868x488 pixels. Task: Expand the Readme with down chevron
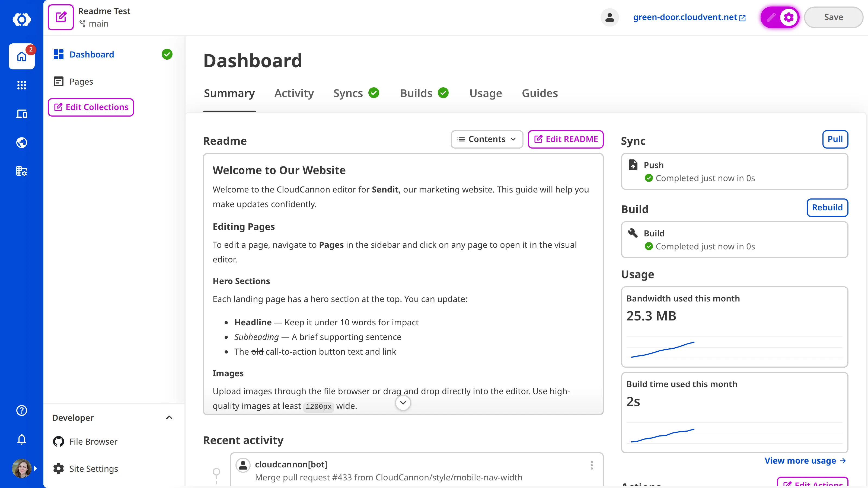pos(403,402)
